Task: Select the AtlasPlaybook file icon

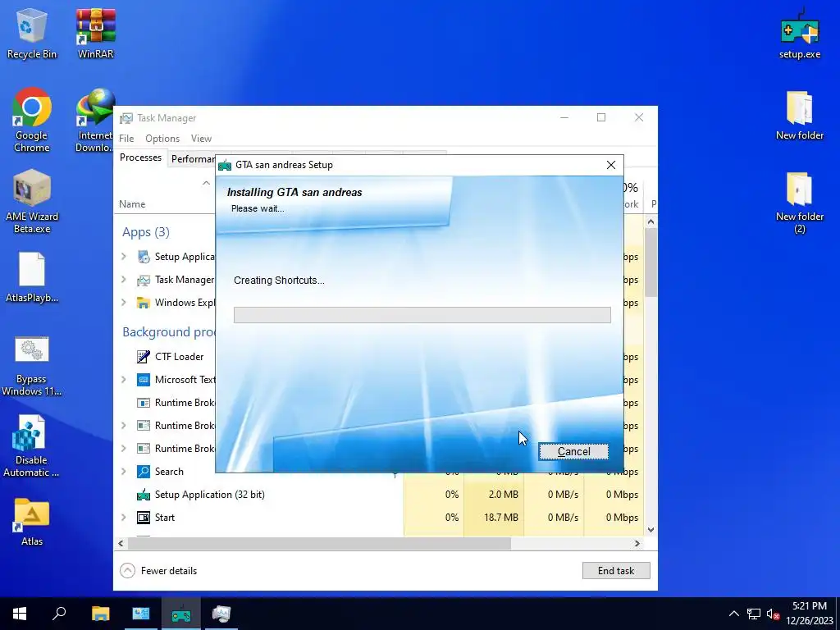Action: pos(32,277)
